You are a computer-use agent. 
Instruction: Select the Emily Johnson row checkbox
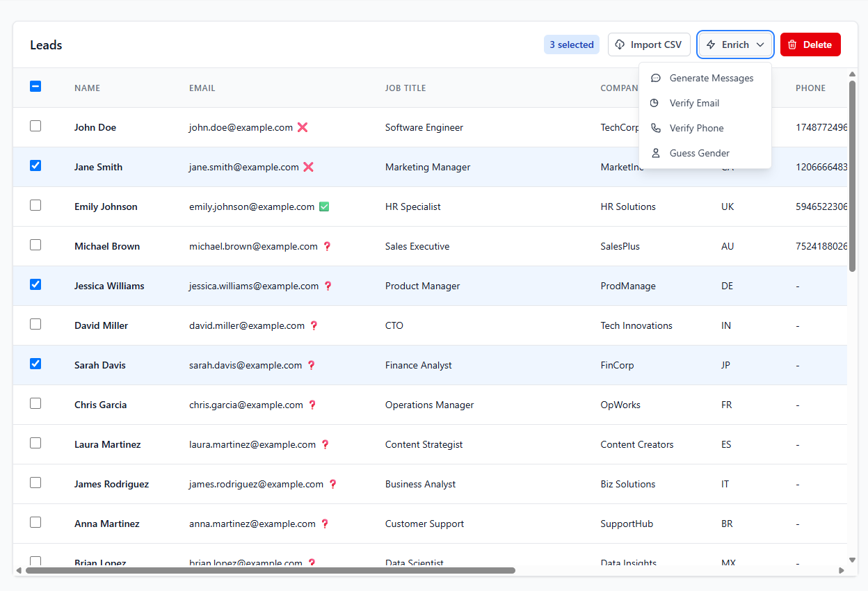(35, 205)
